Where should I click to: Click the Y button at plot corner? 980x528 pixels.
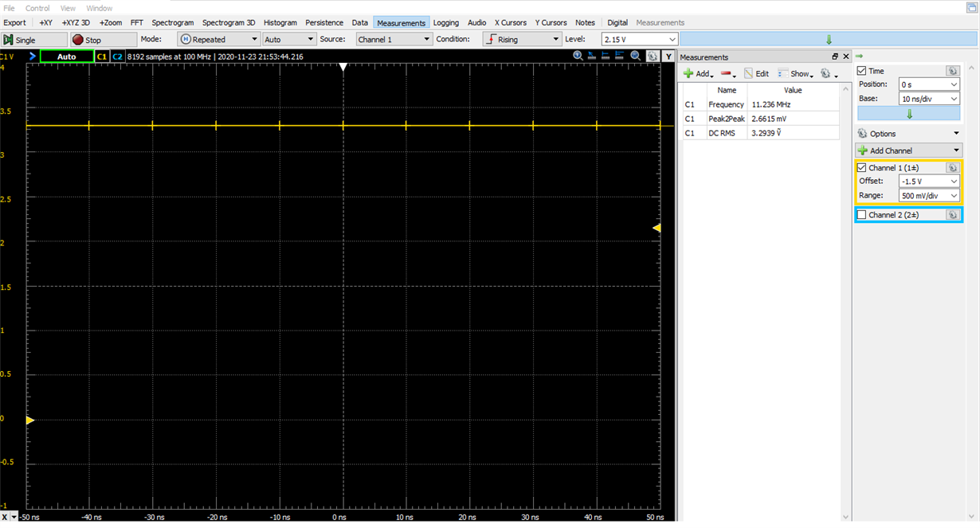(x=667, y=56)
